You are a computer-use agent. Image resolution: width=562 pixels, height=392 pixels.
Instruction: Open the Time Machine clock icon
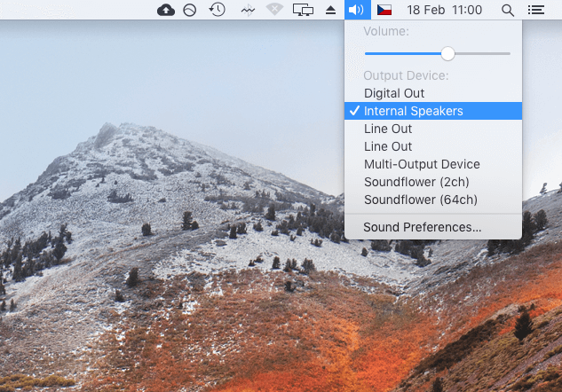point(217,10)
